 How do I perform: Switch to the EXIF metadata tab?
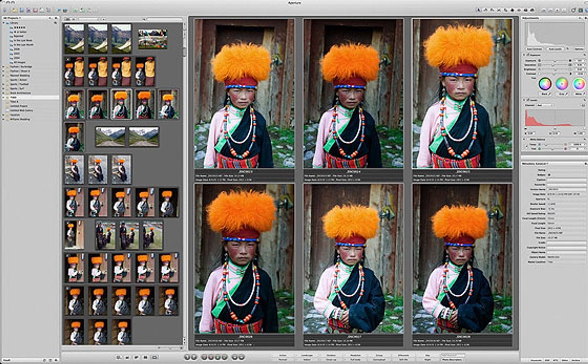point(547,360)
